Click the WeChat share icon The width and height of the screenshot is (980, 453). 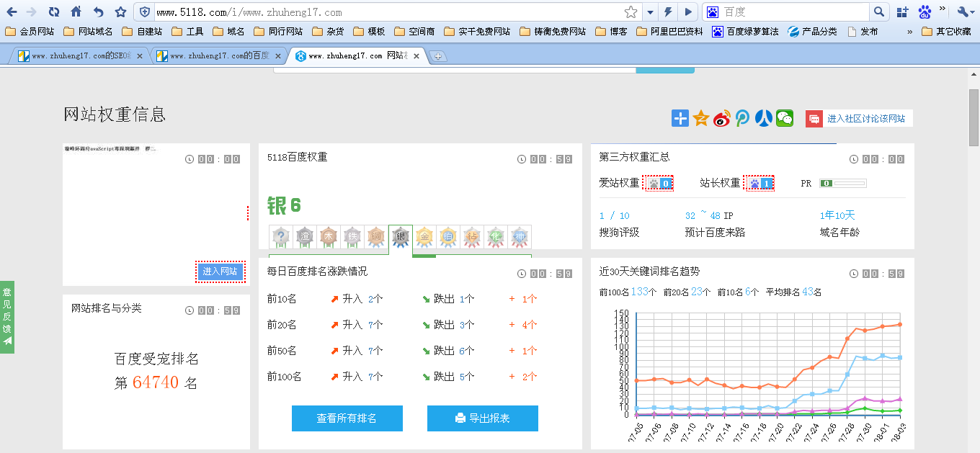click(784, 119)
